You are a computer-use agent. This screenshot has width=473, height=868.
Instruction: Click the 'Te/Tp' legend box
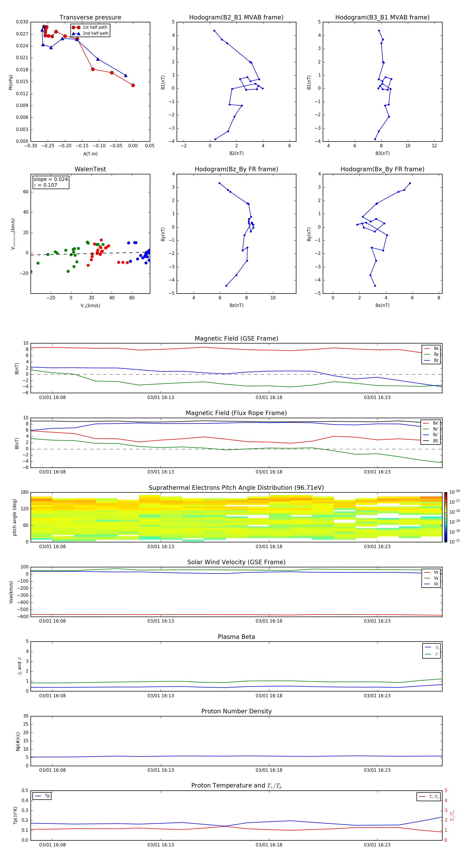tap(429, 796)
